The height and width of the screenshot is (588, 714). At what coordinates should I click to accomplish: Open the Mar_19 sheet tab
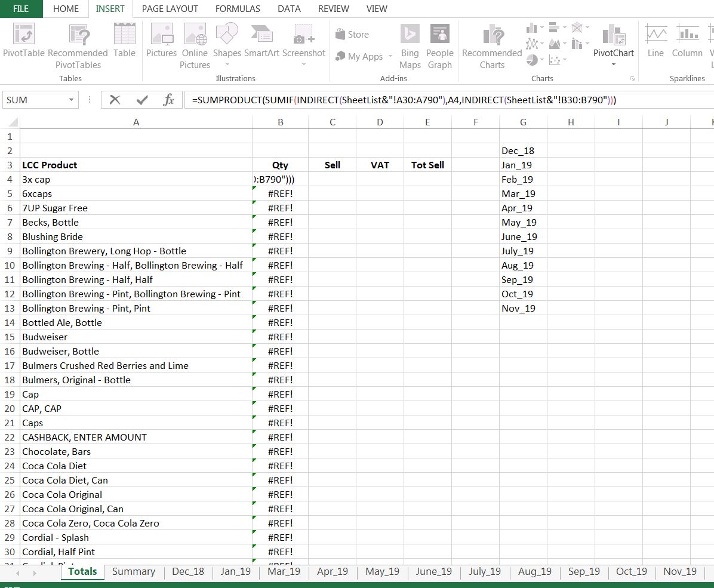[x=284, y=572]
